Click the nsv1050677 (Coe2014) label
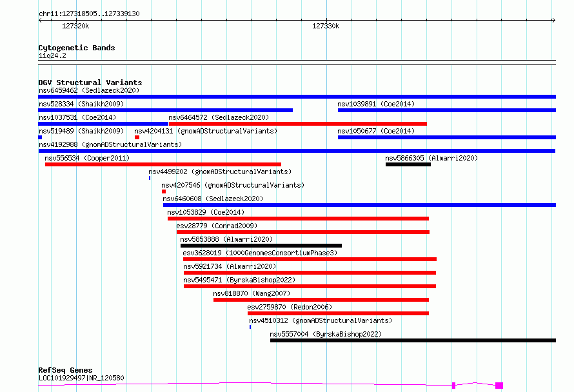The width and height of the screenshot is (574, 392). [x=376, y=131]
